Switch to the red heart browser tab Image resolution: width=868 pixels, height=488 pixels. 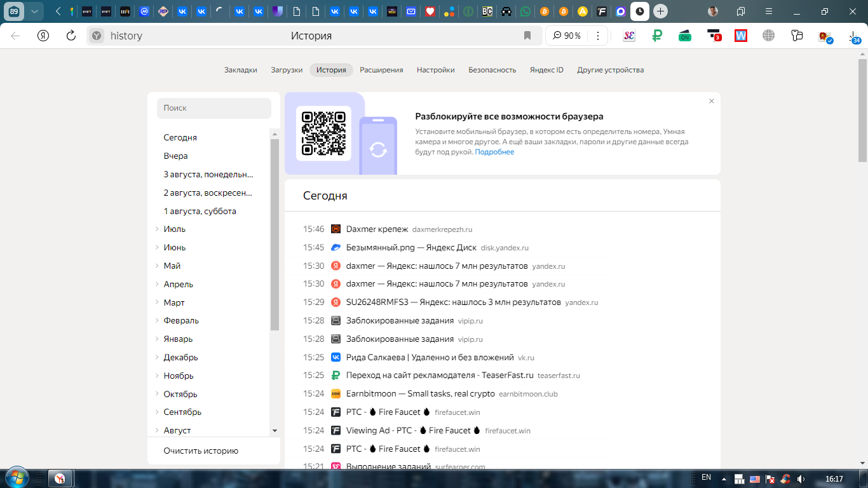(x=430, y=11)
